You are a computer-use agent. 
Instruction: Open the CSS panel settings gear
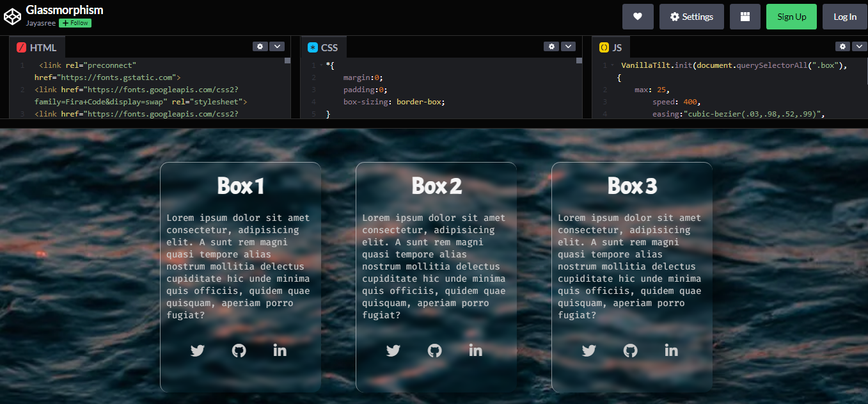tap(551, 46)
